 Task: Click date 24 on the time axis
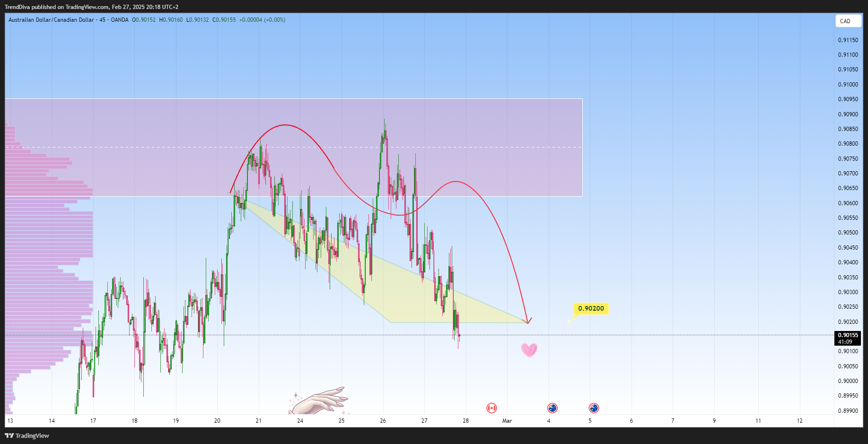point(300,421)
